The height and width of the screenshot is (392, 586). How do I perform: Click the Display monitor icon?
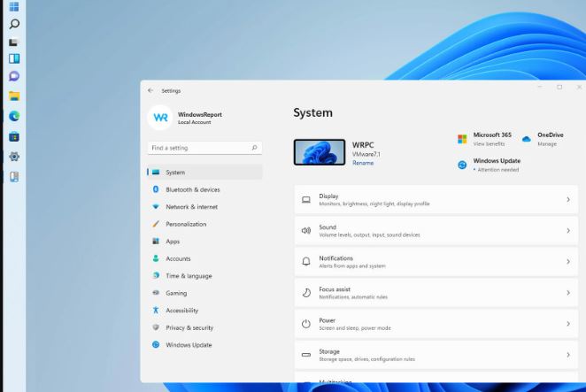click(306, 200)
